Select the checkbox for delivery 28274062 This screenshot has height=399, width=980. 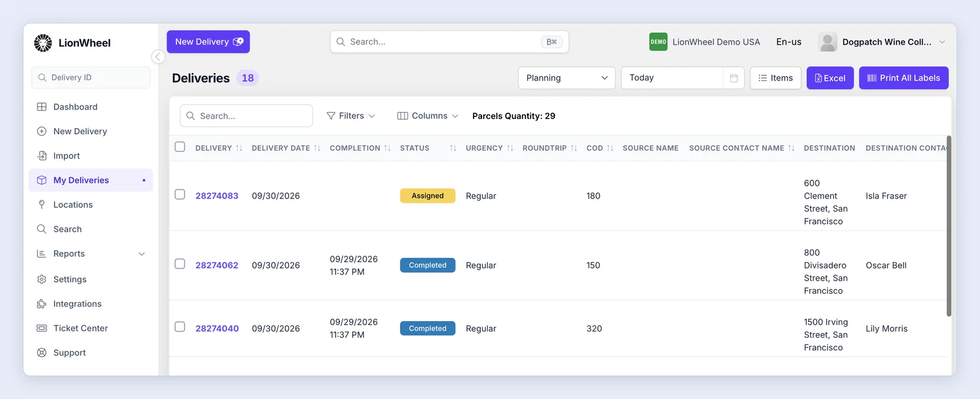pyautogui.click(x=180, y=264)
